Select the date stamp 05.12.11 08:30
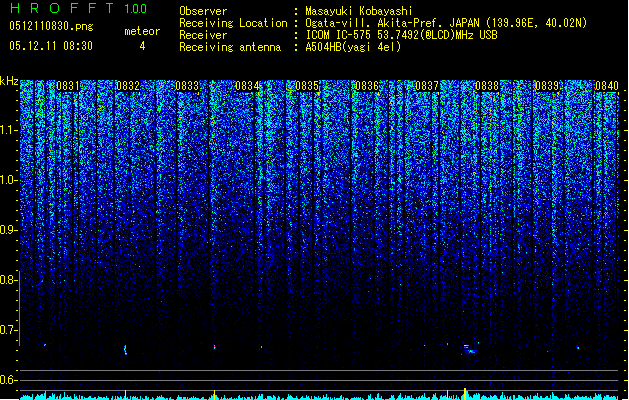 (51, 46)
